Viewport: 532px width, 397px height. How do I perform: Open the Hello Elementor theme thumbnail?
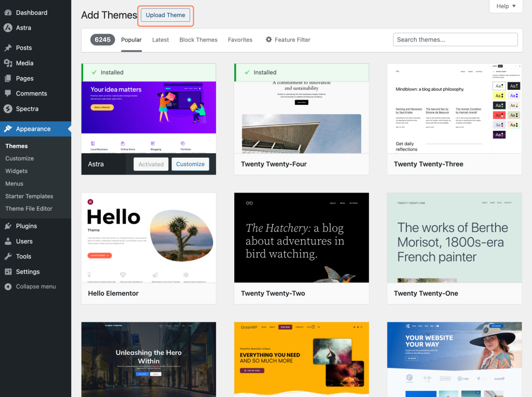click(x=149, y=238)
